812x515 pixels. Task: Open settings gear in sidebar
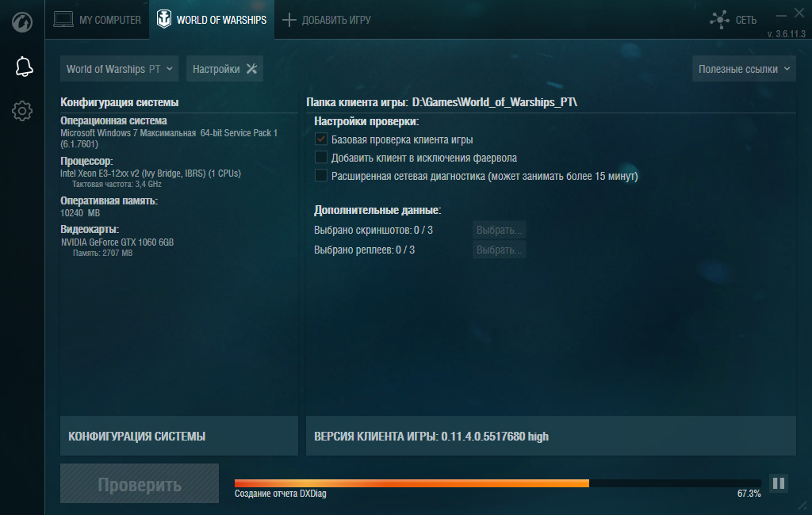22,111
